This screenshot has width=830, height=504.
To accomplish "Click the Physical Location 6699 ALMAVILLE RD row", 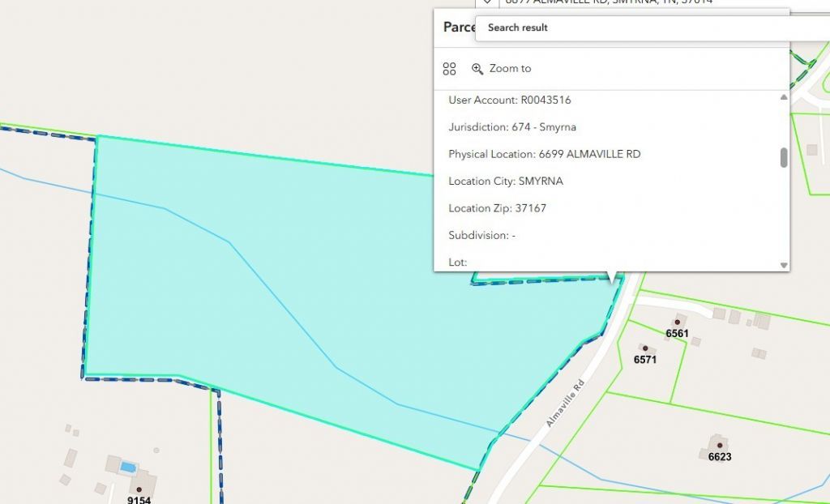I will (x=545, y=154).
